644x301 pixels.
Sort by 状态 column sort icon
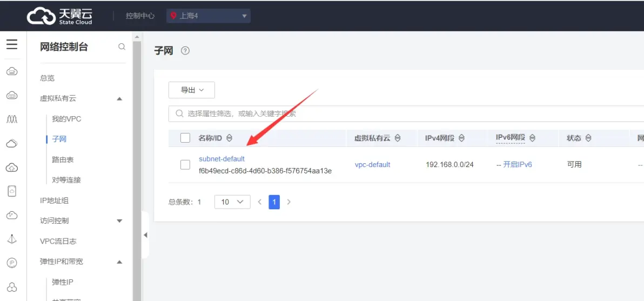coord(588,138)
